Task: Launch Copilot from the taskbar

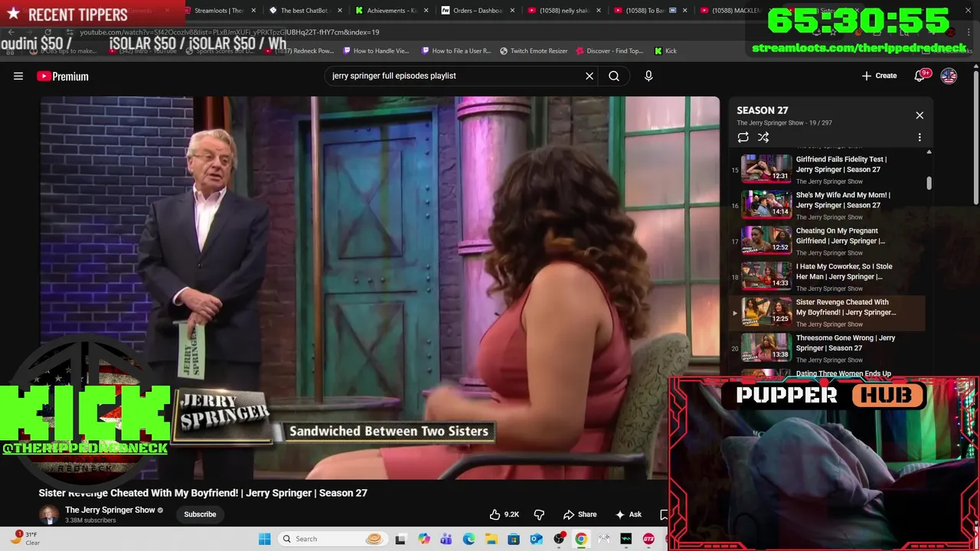Action: (424, 539)
